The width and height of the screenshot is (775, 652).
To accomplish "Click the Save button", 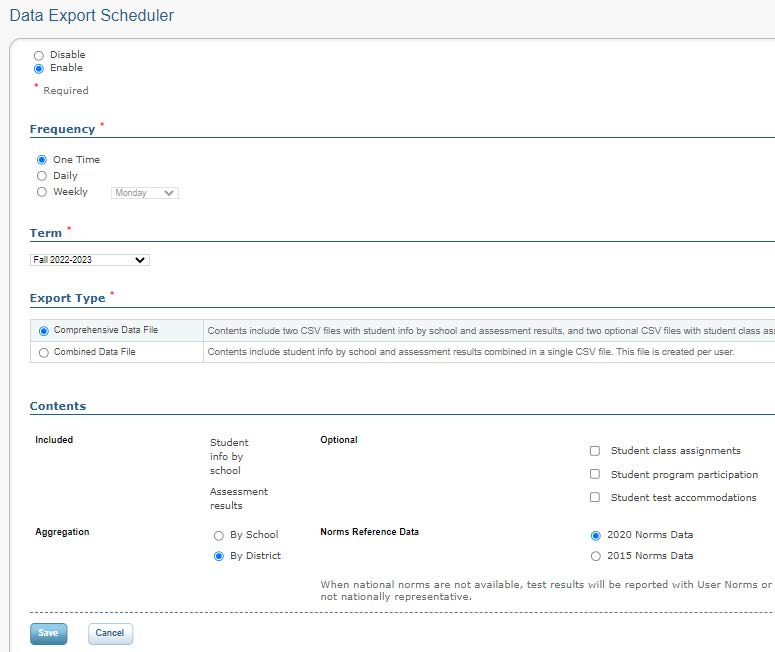I will tap(48, 633).
